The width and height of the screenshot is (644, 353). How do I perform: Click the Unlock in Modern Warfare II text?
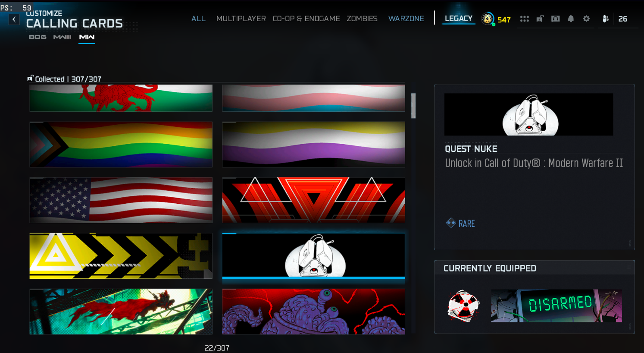pyautogui.click(x=534, y=163)
